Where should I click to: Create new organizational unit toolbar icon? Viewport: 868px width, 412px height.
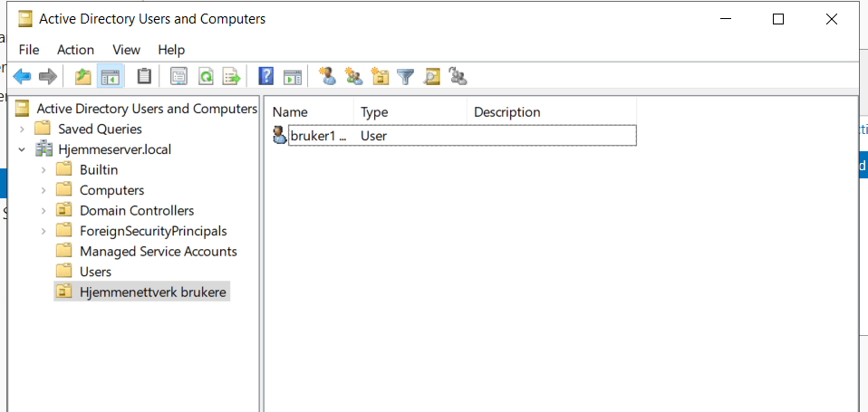click(x=381, y=77)
